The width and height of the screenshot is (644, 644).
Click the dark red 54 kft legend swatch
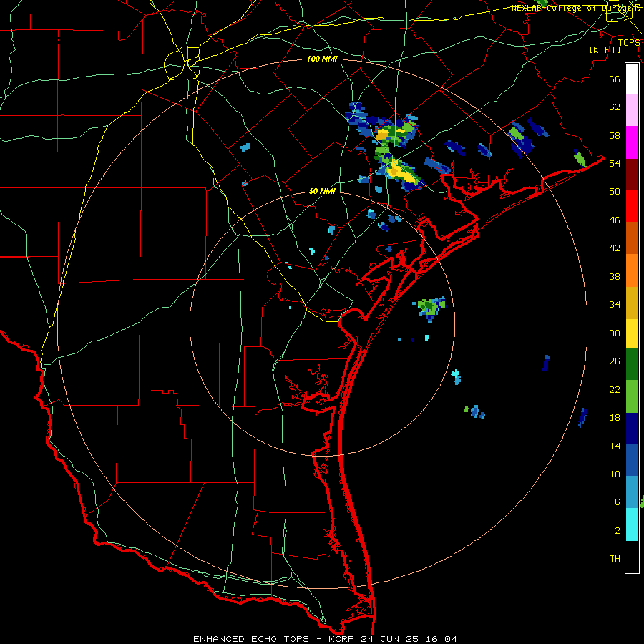[632, 175]
